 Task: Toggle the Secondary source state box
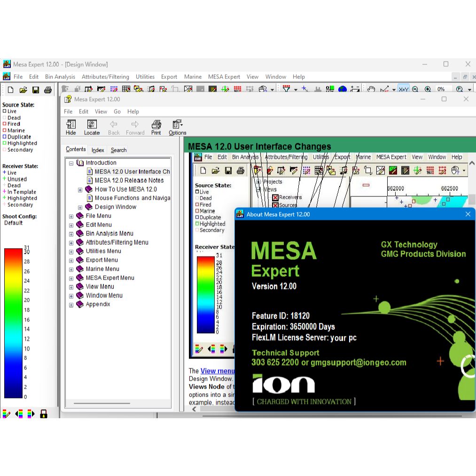(x=5, y=149)
